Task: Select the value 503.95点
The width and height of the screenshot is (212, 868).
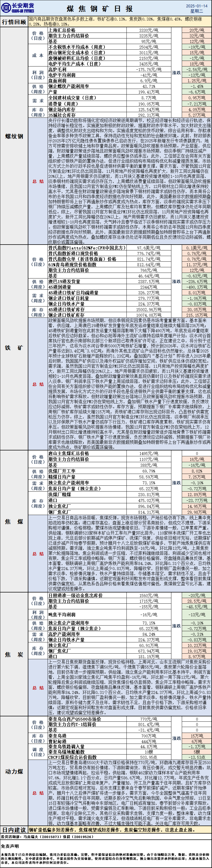Action: pyautogui.click(x=149, y=757)
